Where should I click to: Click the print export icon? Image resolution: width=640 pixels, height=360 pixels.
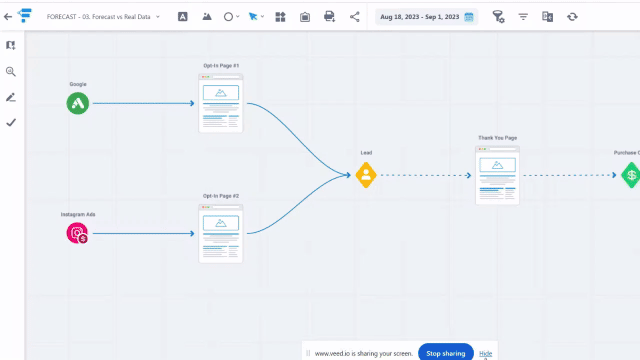coord(329,17)
